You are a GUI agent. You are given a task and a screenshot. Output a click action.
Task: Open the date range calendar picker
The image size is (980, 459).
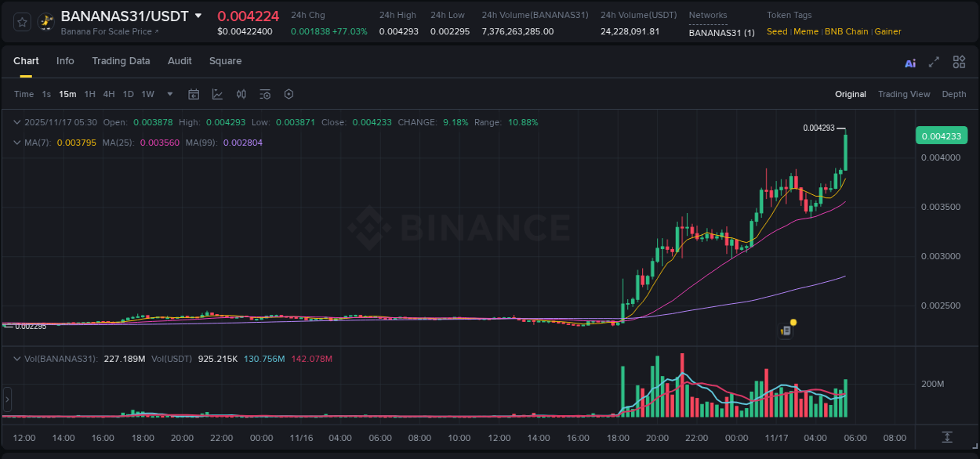[x=194, y=94]
